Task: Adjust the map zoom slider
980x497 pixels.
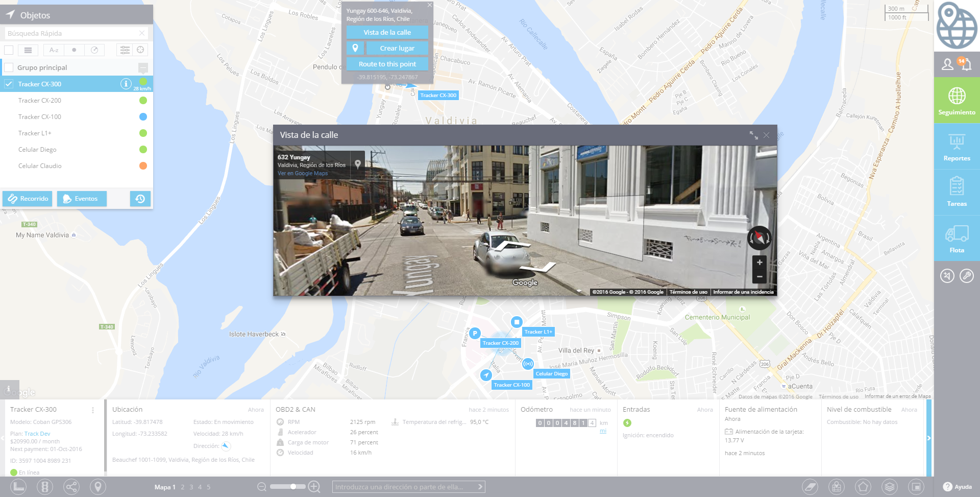Action: [288, 487]
